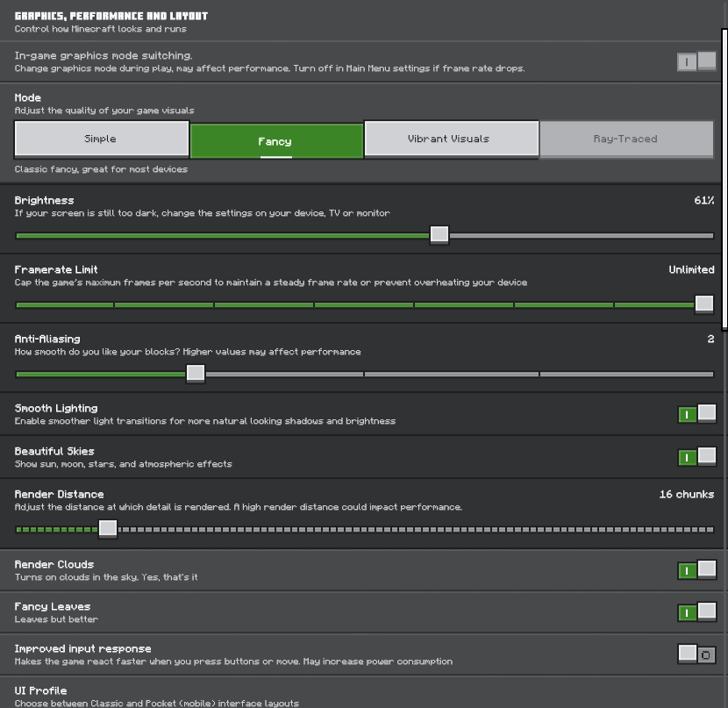
Task: Click the Framerate Limit slider handle
Action: pos(704,304)
